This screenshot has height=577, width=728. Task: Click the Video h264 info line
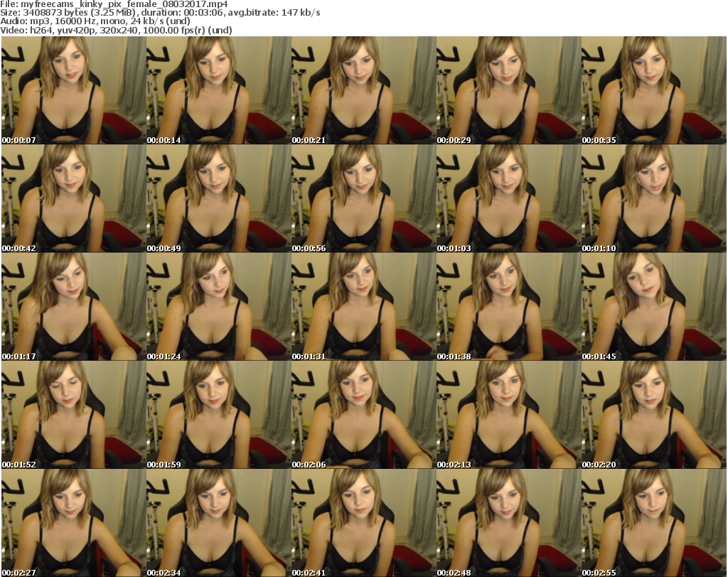[x=116, y=30]
